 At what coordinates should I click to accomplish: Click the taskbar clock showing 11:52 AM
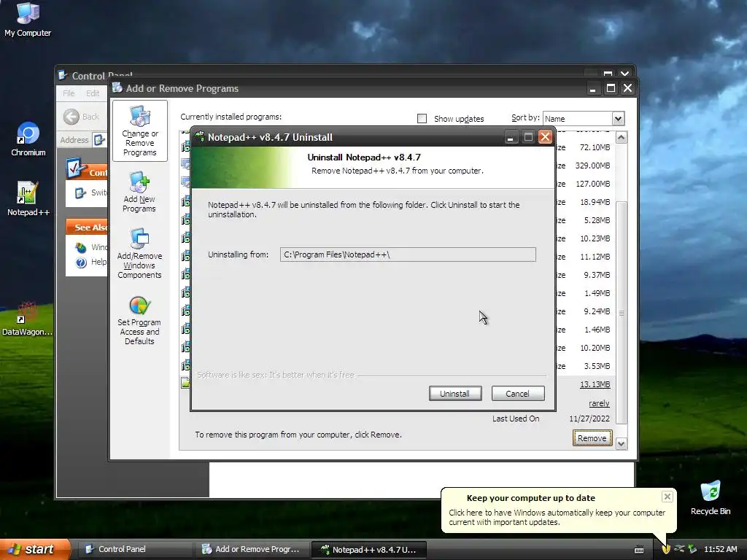point(720,549)
